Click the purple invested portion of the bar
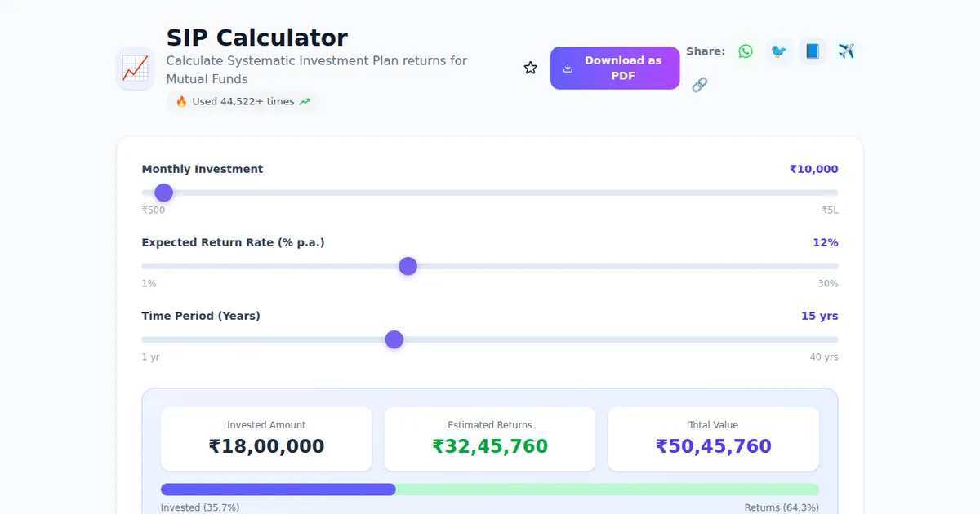The height and width of the screenshot is (514, 980). (x=278, y=490)
